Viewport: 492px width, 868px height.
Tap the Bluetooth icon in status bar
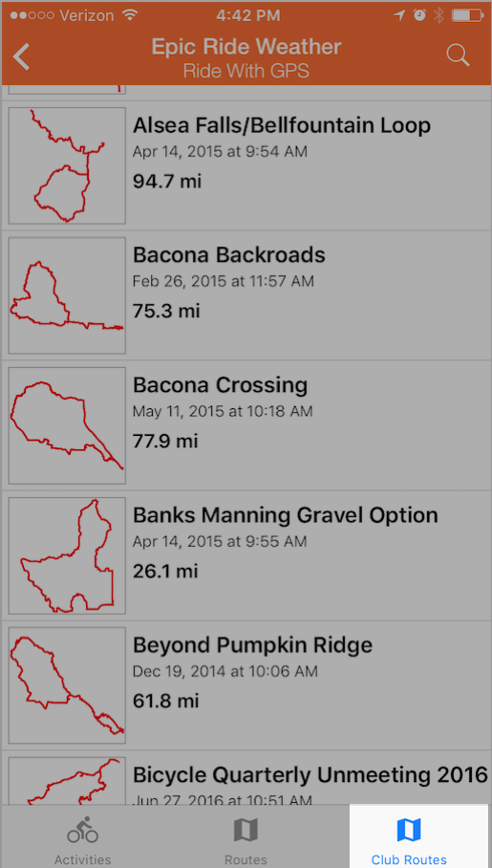click(439, 15)
